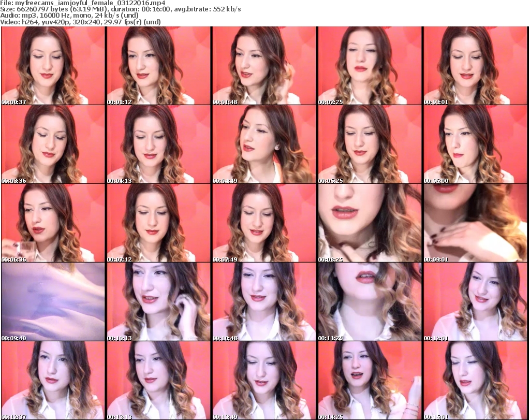Select the thumbnail timestamped 00:02:25
This screenshot has width=530, height=420.
(x=370, y=66)
